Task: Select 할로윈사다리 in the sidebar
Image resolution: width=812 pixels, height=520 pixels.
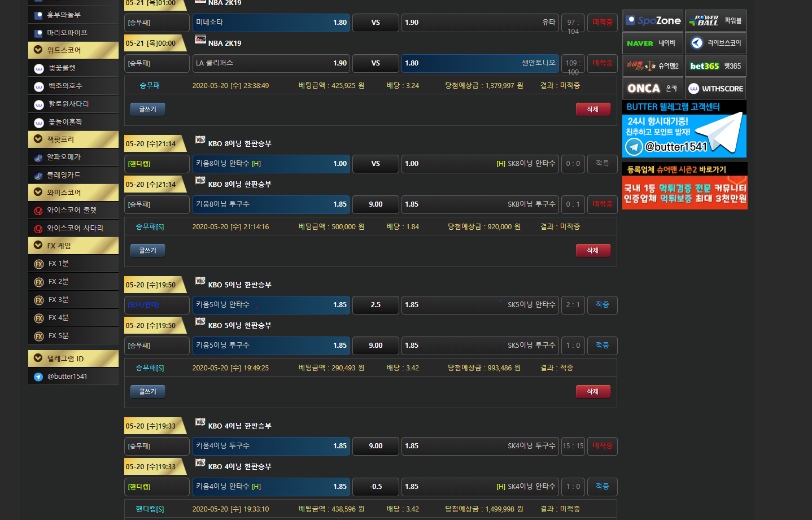Action: [68, 104]
